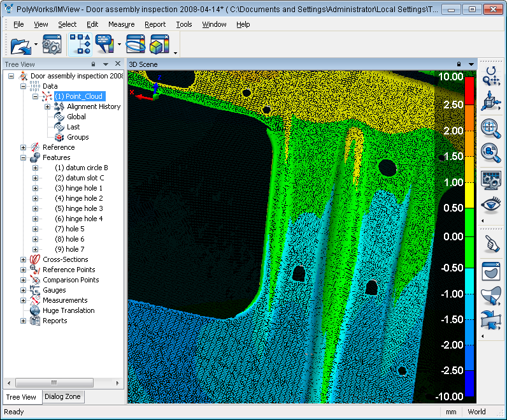Open dropdown arrow next to annotation icon
Screen dimensions: 507x420
click(x=119, y=45)
